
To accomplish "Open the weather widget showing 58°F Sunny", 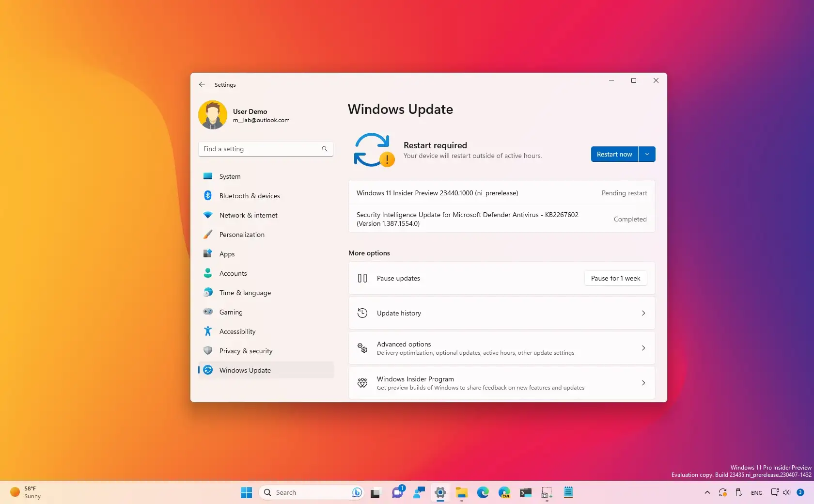I will click(26, 492).
